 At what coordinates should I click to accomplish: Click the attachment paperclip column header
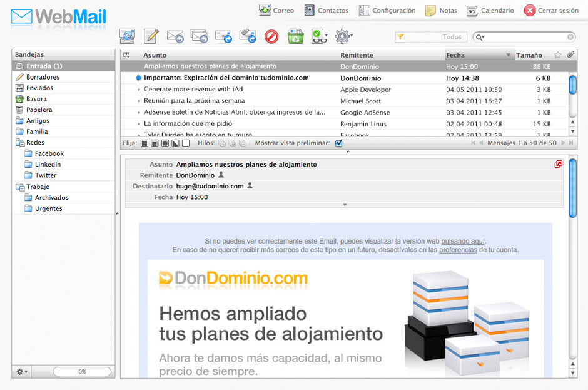pos(570,55)
